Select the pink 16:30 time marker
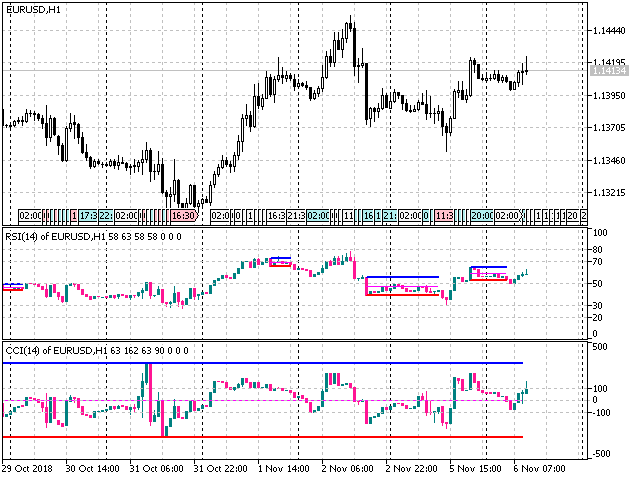Image resolution: width=640 pixels, height=480 pixels. tap(184, 215)
